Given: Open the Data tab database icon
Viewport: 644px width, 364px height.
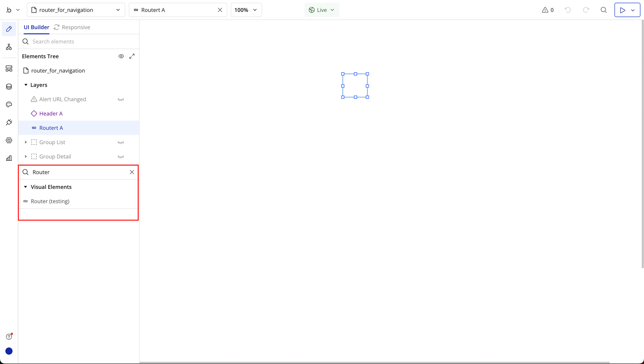Looking at the screenshot, I should coord(9,87).
